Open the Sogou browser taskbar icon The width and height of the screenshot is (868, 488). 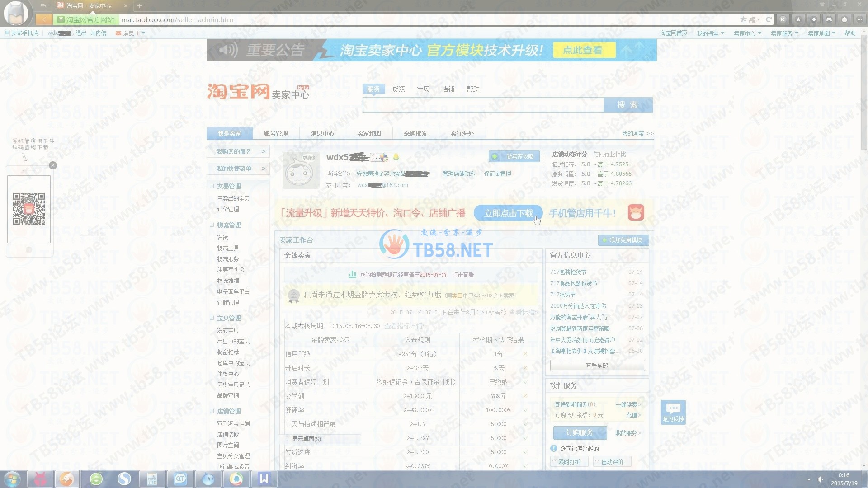[x=124, y=479]
